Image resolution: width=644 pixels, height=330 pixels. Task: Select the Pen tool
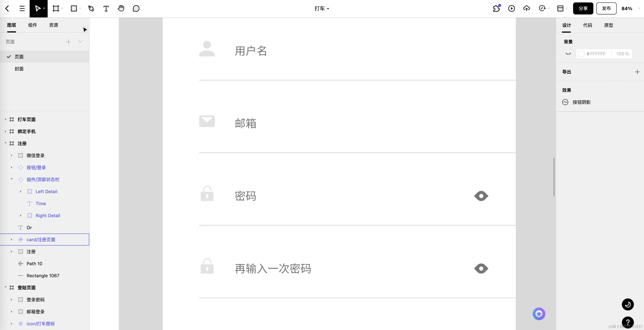pyautogui.click(x=91, y=9)
